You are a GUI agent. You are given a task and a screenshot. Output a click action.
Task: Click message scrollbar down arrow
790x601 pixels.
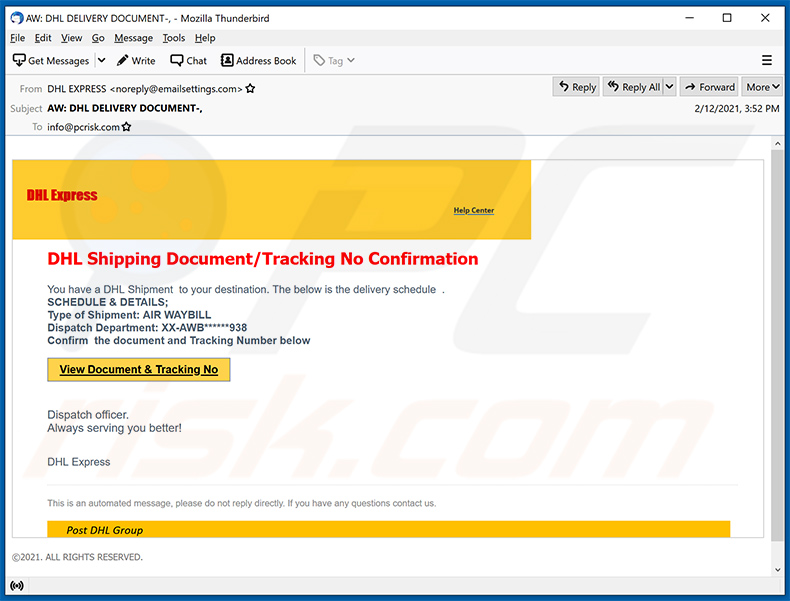point(777,569)
